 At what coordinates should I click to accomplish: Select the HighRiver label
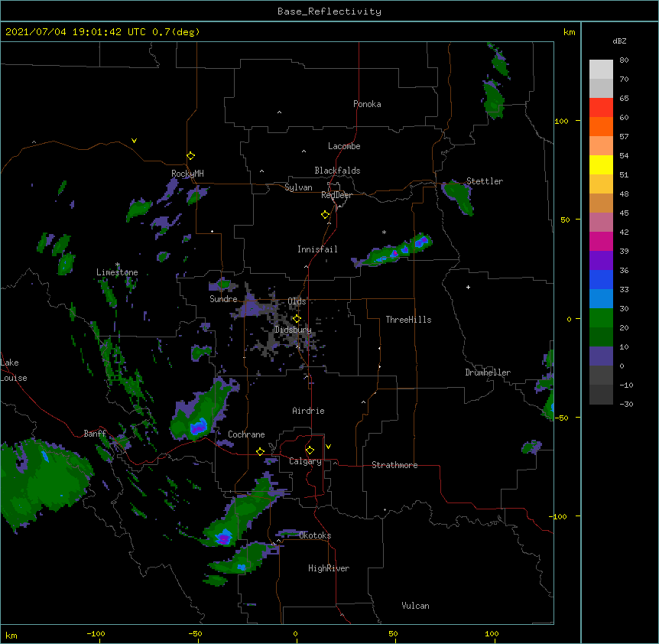[x=329, y=568]
